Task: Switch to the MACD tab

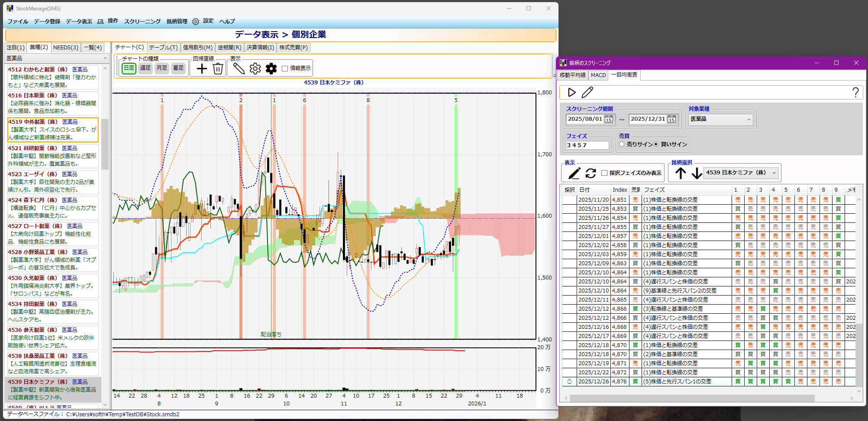Action: 598,75
